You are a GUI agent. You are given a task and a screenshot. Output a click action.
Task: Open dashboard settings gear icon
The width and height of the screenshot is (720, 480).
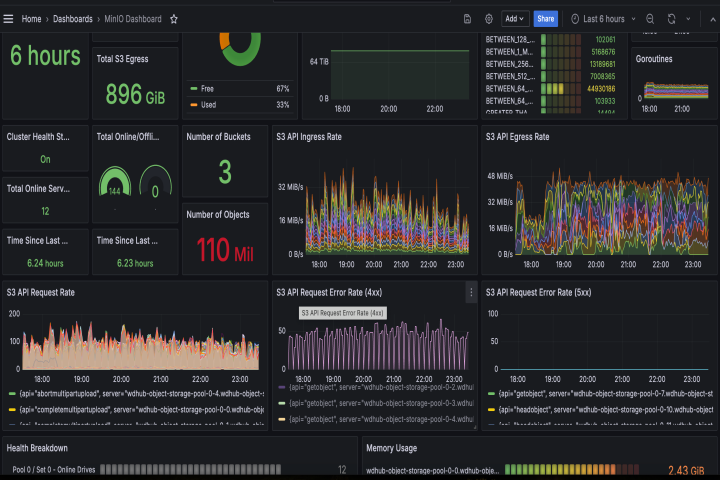(x=489, y=19)
